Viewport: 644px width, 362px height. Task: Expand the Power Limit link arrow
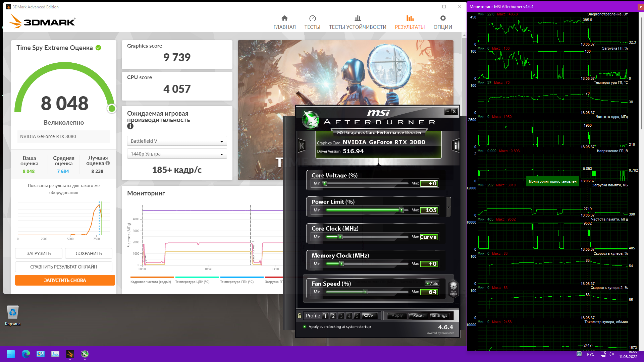tap(448, 207)
